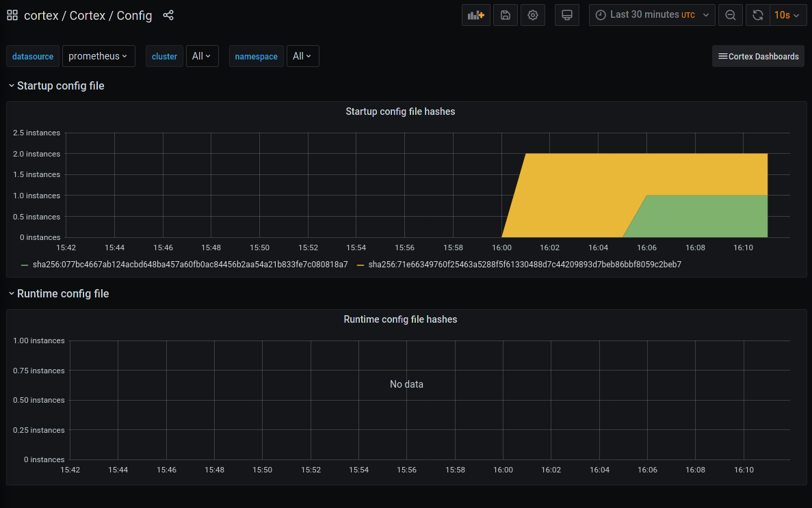This screenshot has height=508, width=812.
Task: Click the Cortex / Config dashboard title
Action: coord(111,16)
